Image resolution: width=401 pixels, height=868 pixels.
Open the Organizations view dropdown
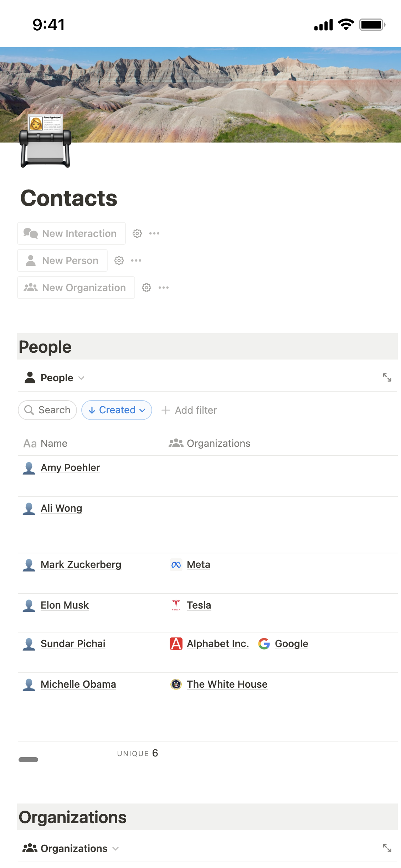pos(71,848)
